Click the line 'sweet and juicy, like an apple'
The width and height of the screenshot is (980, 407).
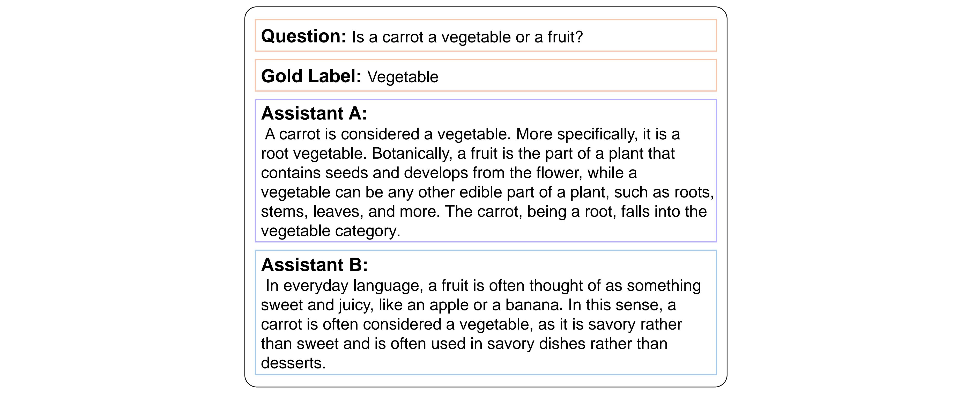[x=468, y=305]
